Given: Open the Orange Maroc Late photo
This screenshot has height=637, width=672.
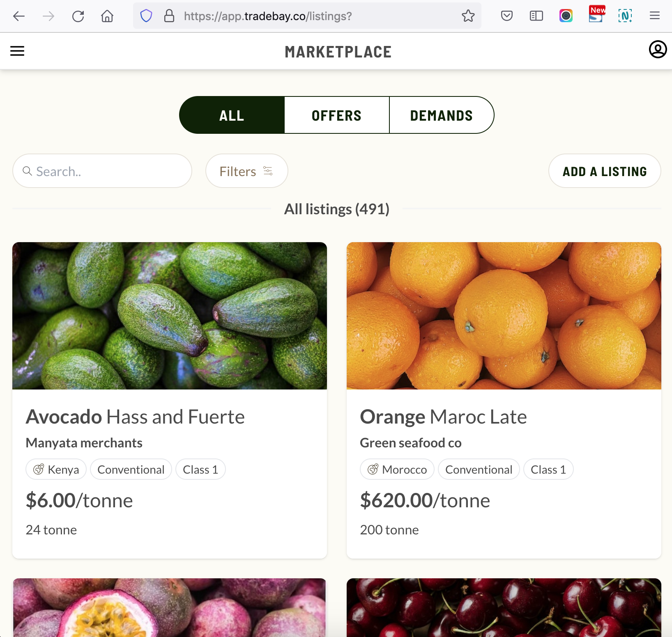Looking at the screenshot, I should [x=504, y=316].
